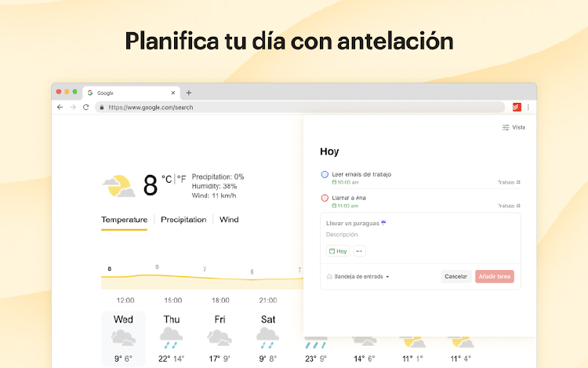
Task: Open a new tab with plus icon
Action: [189, 93]
